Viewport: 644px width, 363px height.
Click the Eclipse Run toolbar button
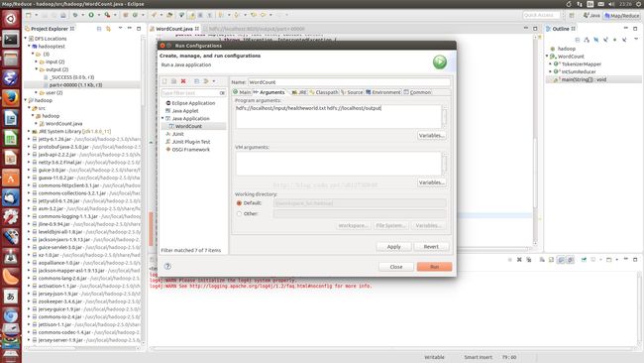point(91,15)
